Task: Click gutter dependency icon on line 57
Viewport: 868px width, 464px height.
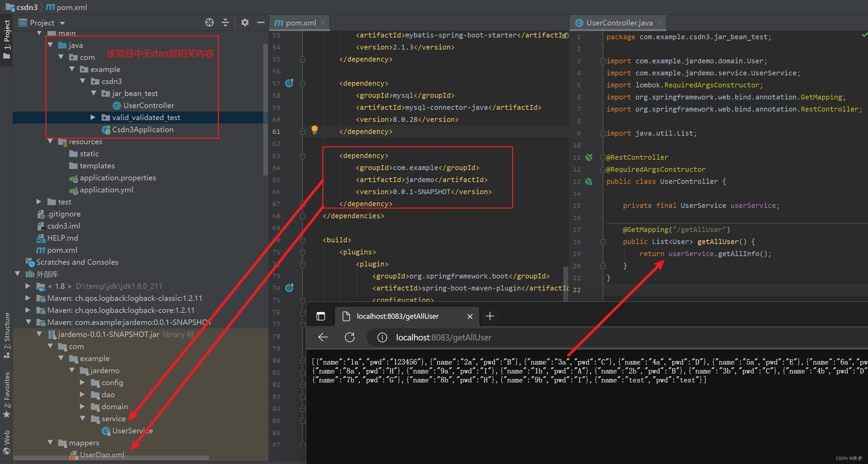Action: [x=289, y=83]
